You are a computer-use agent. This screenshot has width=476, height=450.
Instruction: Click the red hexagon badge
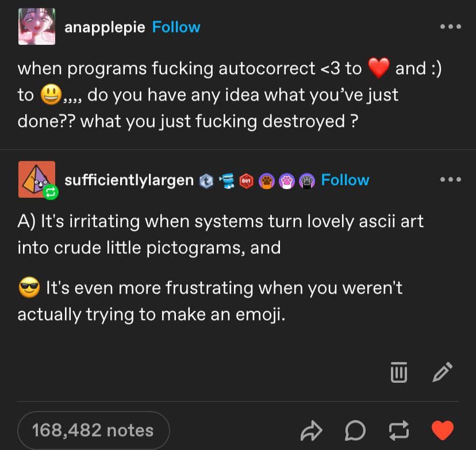click(x=247, y=180)
